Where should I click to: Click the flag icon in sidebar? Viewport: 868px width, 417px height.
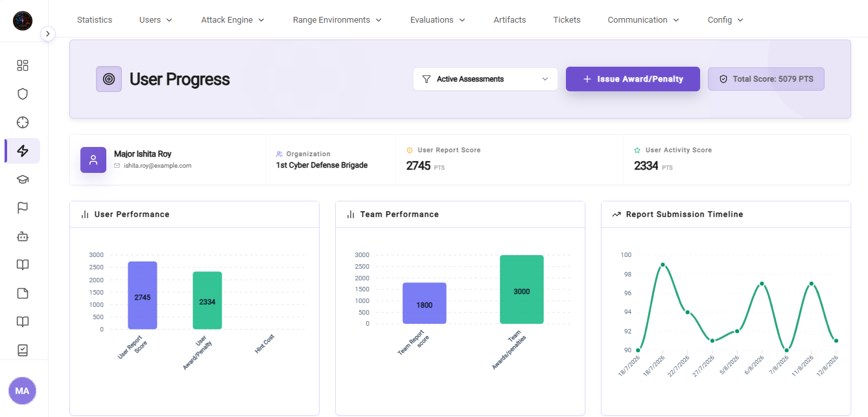click(23, 208)
